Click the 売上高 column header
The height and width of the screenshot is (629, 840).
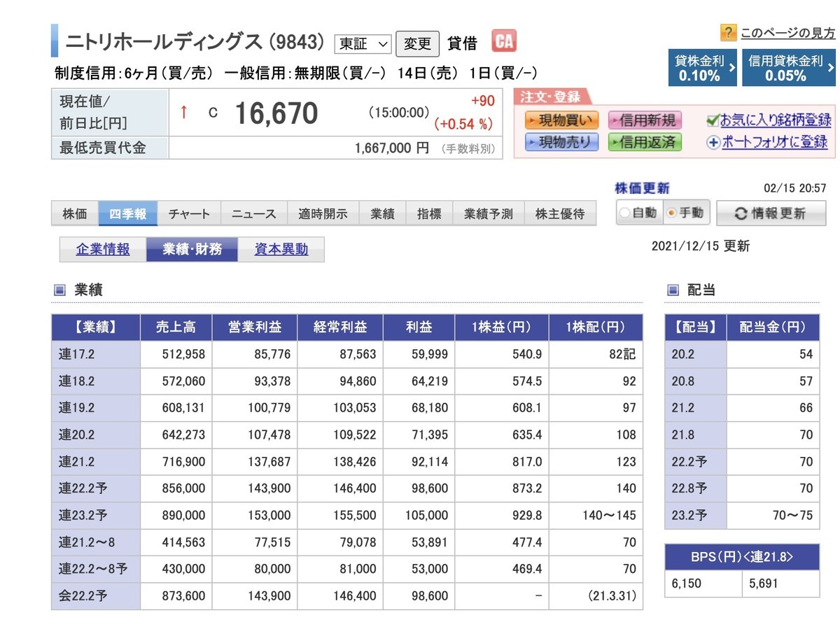click(176, 327)
